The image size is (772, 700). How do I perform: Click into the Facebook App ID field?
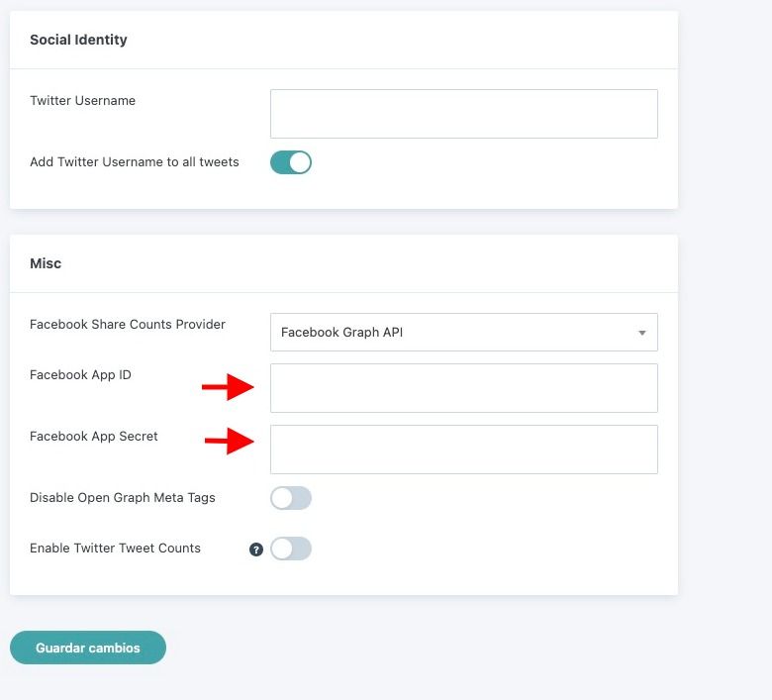click(x=464, y=388)
